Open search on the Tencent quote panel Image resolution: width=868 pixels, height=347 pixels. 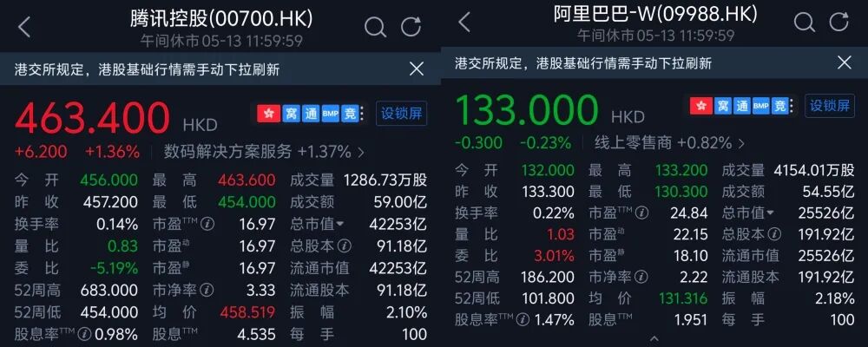click(x=375, y=26)
